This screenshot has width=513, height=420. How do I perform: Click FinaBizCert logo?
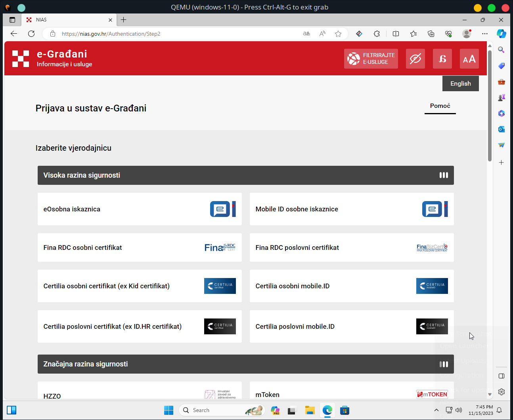432,247
